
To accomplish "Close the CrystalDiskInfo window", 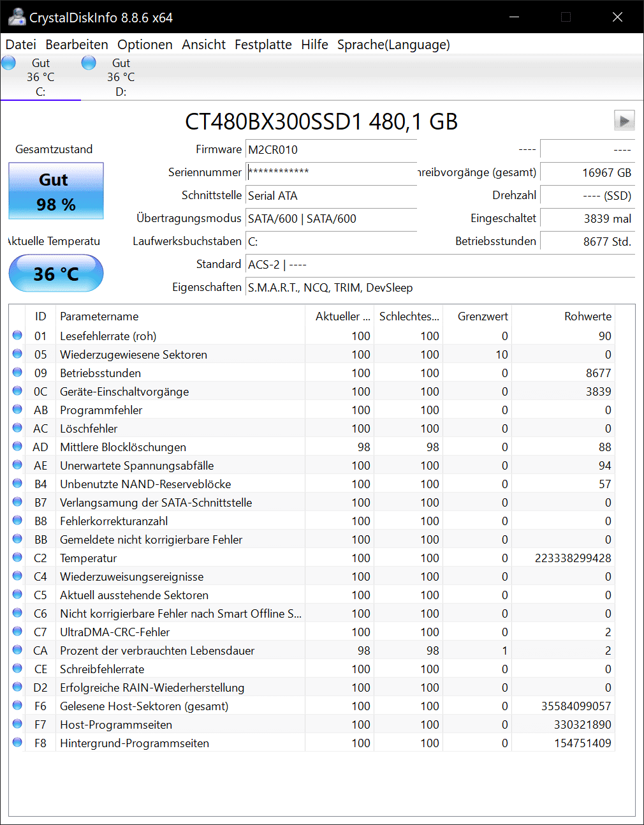I will point(617,17).
